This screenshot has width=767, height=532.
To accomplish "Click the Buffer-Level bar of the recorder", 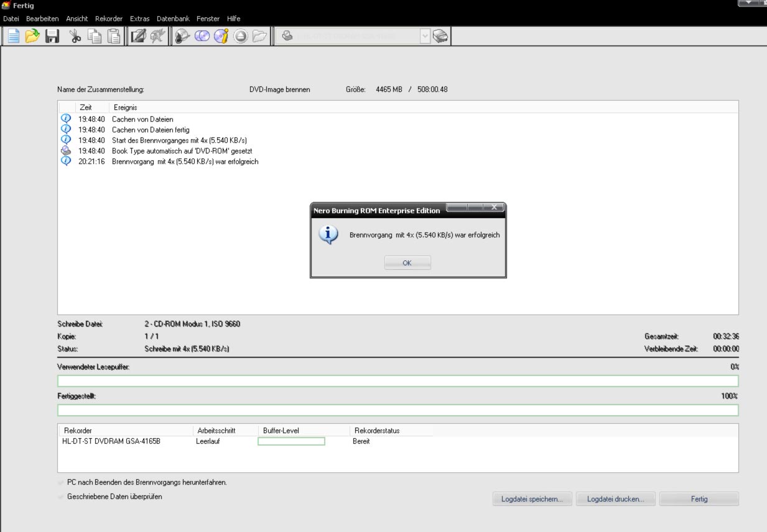I will click(291, 441).
